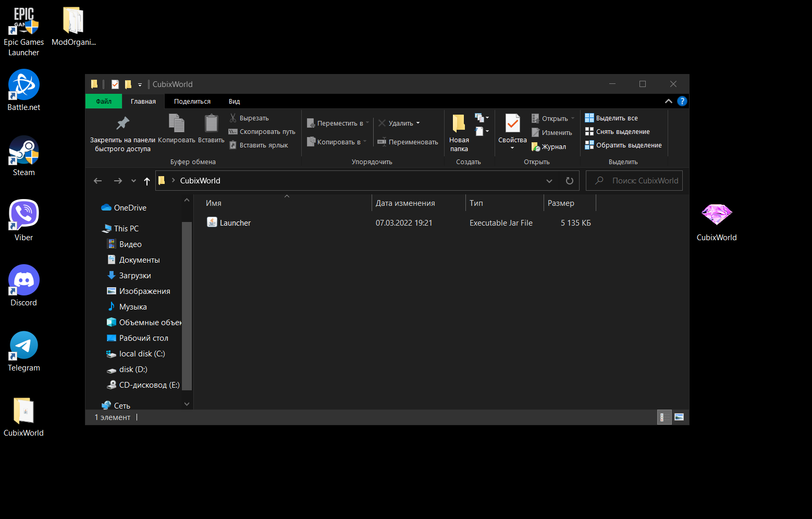812x519 pixels.
Task: Click Обратить выделение to invert selection
Action: point(623,145)
